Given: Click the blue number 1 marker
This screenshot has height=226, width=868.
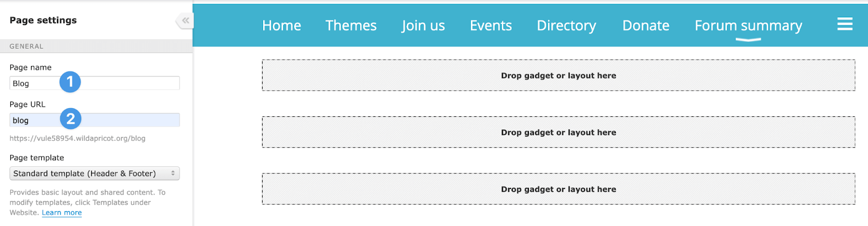Looking at the screenshot, I should point(70,82).
